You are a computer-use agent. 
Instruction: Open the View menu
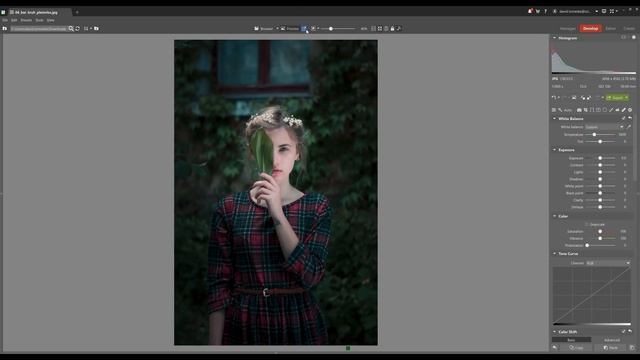[x=51, y=20]
